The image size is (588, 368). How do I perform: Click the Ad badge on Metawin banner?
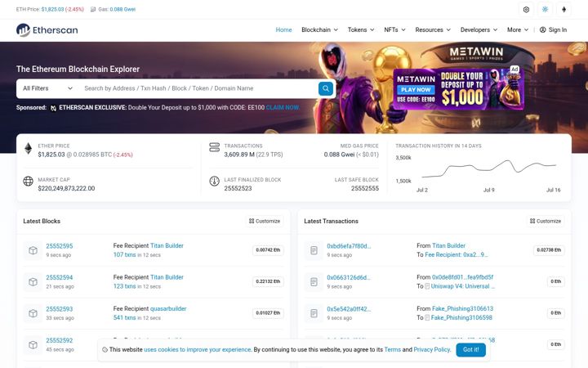pyautogui.click(x=514, y=70)
